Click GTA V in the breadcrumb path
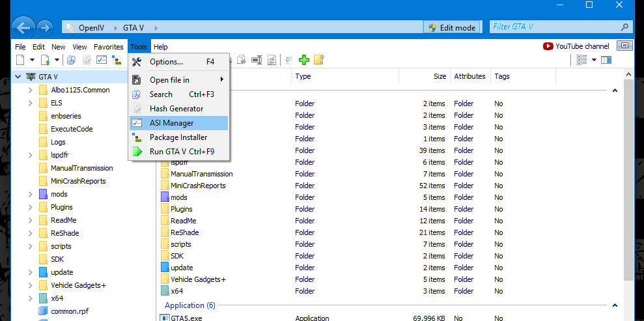 (x=133, y=28)
